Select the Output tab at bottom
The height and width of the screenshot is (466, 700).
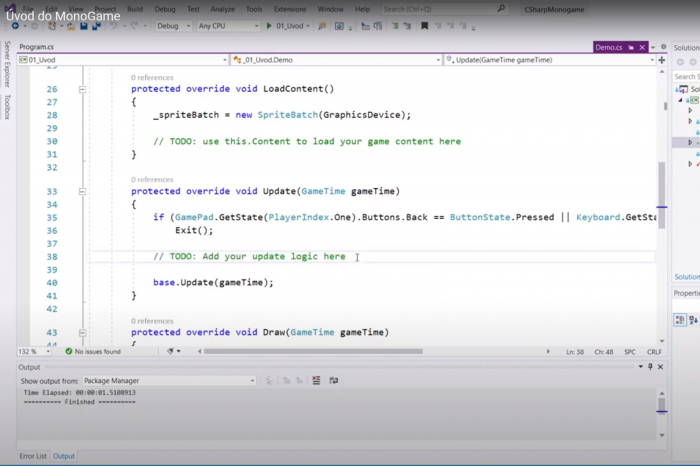tap(64, 456)
